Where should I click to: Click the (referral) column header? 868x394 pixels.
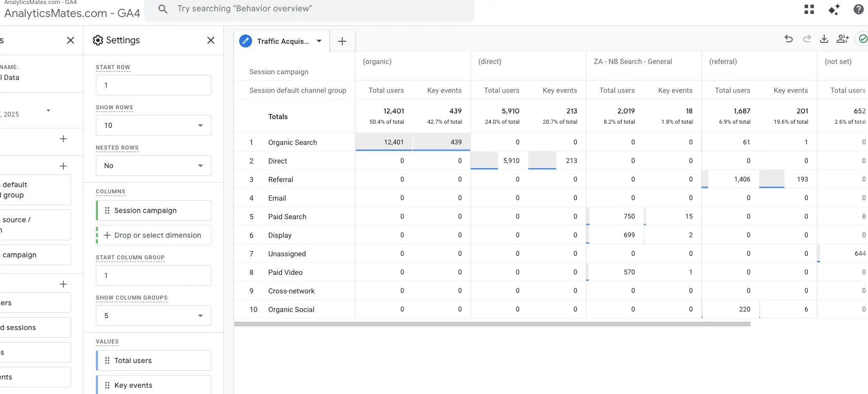point(723,61)
